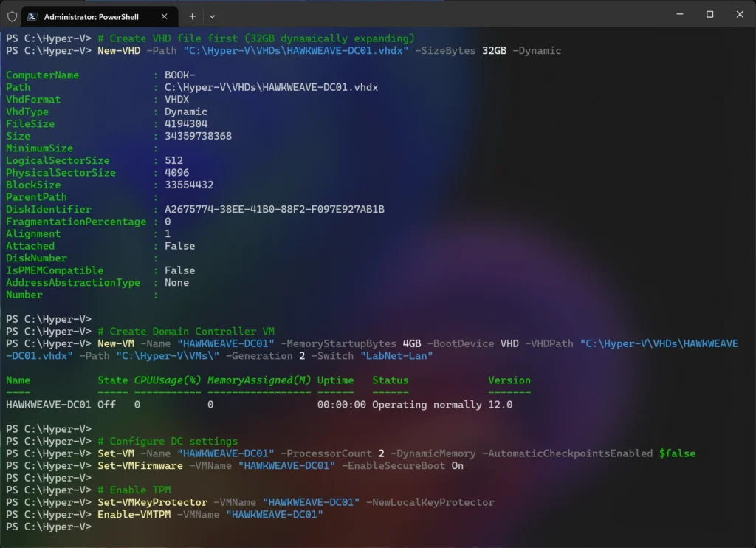Viewport: 756px width, 548px height.
Task: Click the administrator shield icon in title bar
Action: tap(13, 16)
